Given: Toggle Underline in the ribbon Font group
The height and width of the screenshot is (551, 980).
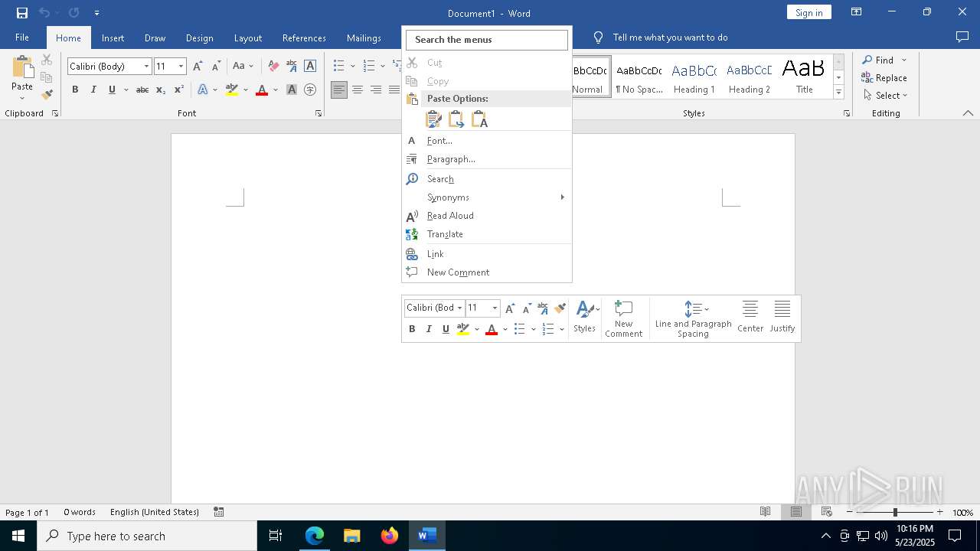Looking at the screenshot, I should 112,90.
